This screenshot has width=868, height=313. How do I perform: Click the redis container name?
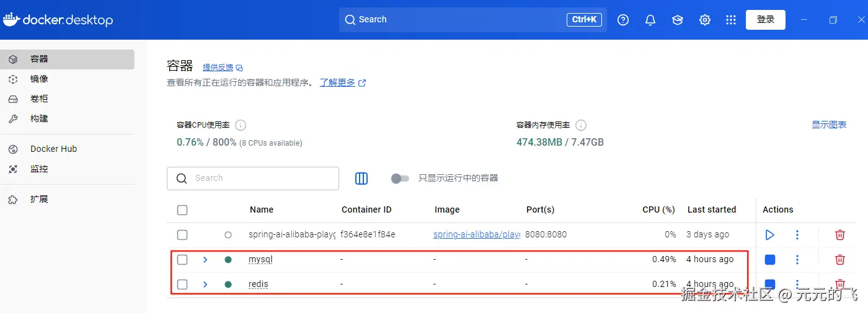coord(259,284)
